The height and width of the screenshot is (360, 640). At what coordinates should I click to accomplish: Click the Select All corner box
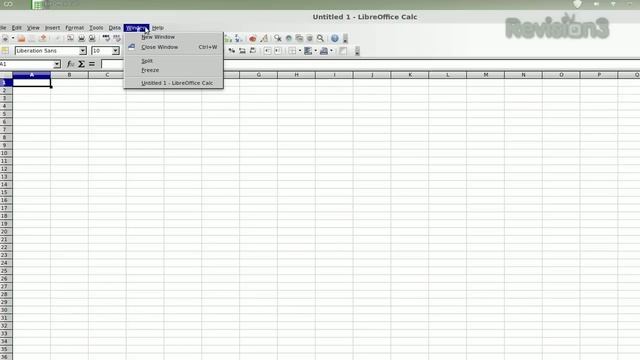point(6,75)
